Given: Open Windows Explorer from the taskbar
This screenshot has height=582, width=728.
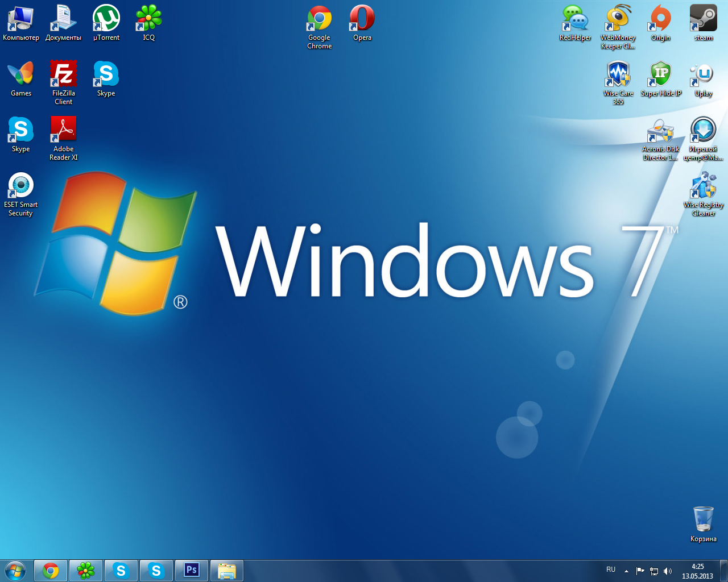Looking at the screenshot, I should point(227,571).
